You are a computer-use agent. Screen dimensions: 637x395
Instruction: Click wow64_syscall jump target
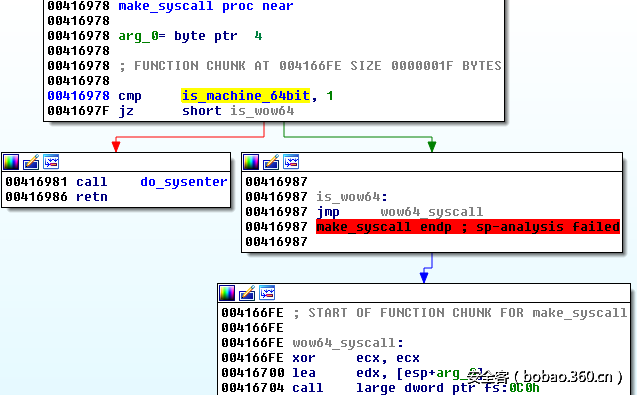(432, 212)
